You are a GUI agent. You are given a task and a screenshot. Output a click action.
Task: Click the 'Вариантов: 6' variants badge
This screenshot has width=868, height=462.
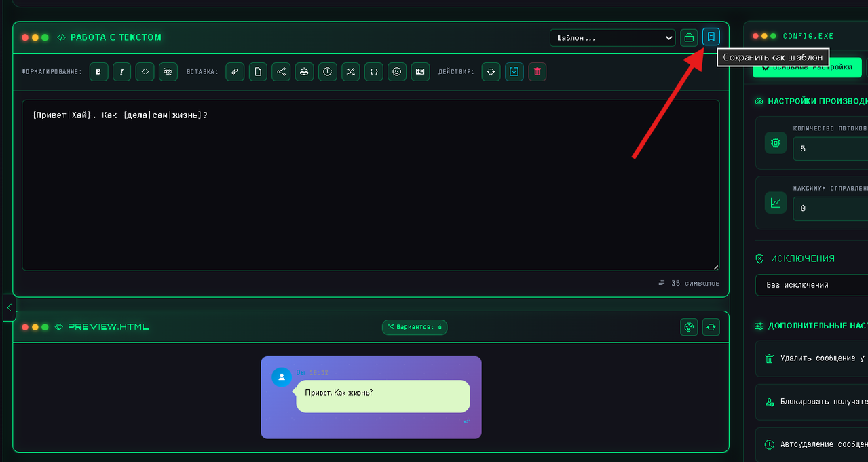(415, 327)
